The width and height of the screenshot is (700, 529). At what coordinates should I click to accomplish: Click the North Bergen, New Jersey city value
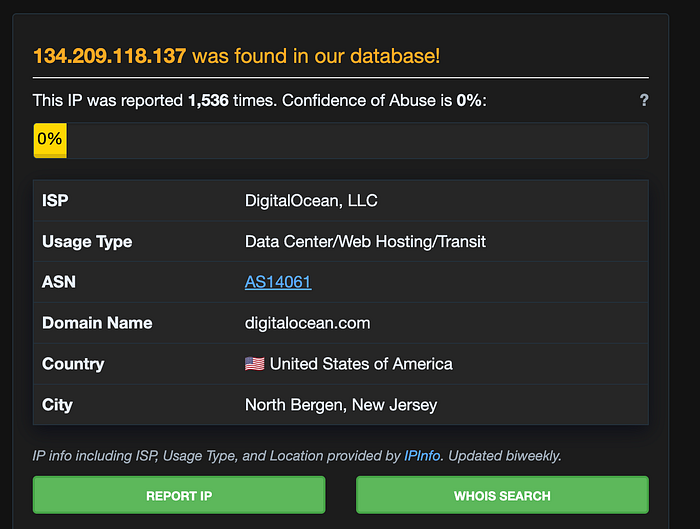coord(341,405)
